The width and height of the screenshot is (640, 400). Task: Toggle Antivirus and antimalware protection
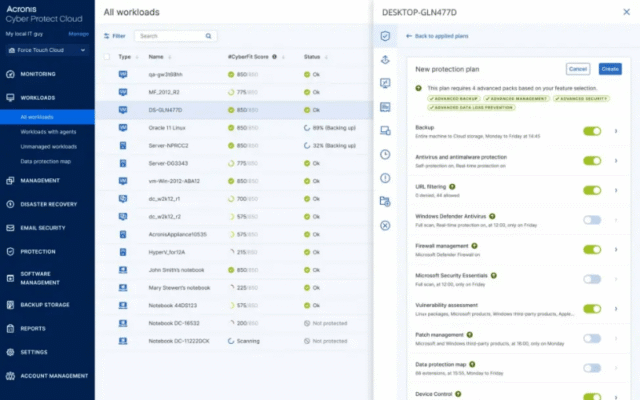tap(592, 161)
